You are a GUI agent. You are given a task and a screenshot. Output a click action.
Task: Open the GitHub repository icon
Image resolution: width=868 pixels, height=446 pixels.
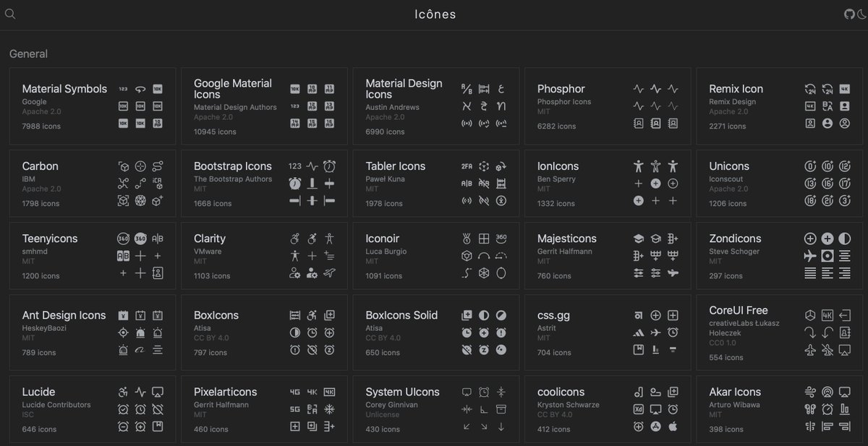849,14
